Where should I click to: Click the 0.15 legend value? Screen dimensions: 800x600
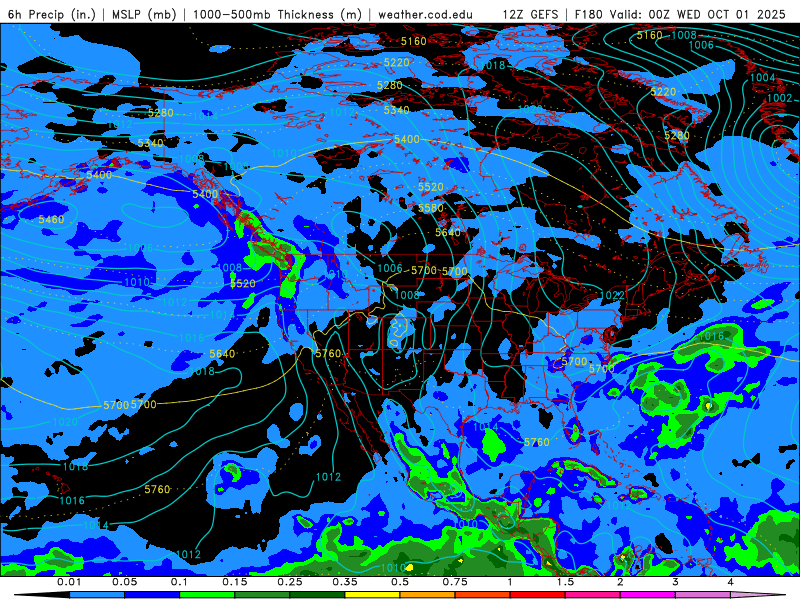[x=235, y=582]
